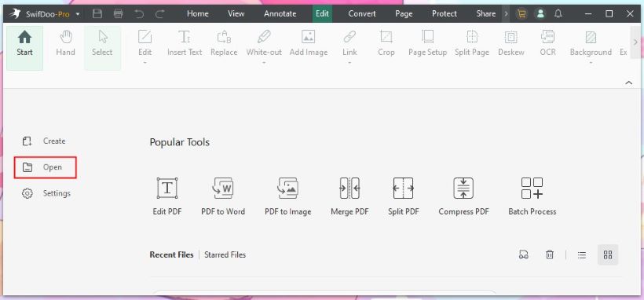Switch to the View tab
The width and height of the screenshot is (644, 300).
(236, 13)
